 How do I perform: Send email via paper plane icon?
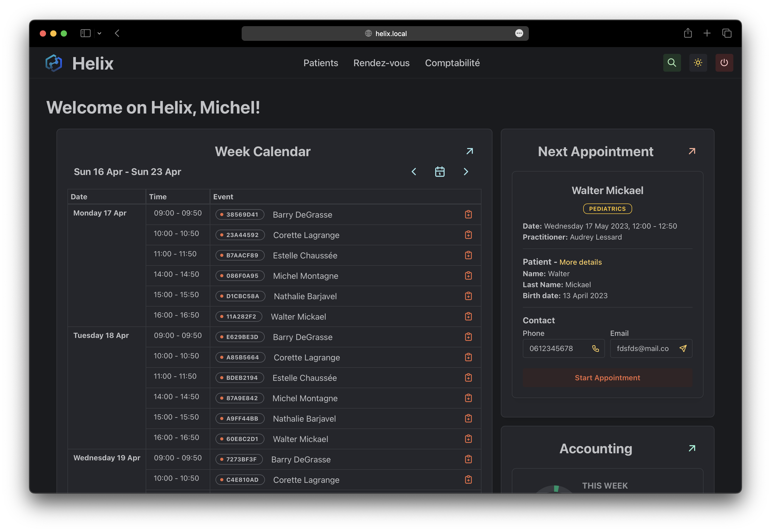683,348
